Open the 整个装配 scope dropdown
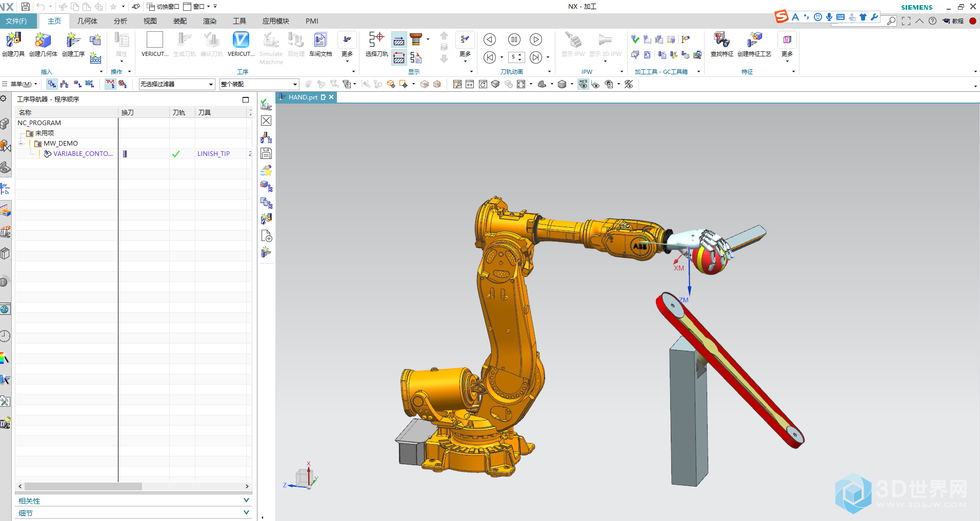 click(x=259, y=84)
